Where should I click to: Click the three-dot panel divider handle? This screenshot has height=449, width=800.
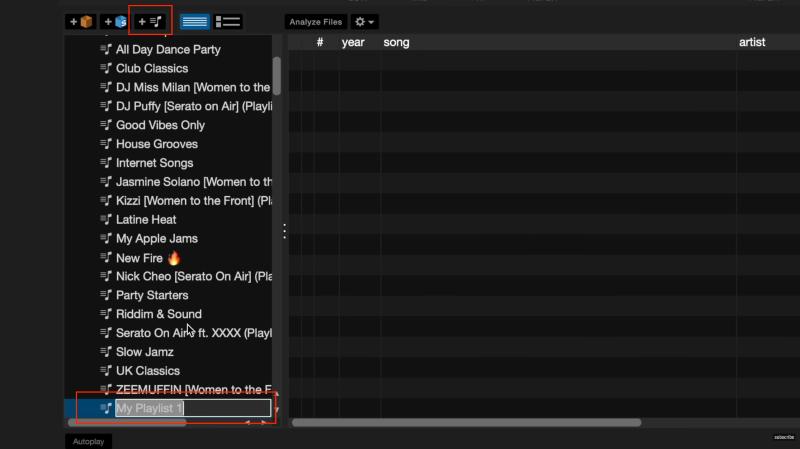coord(284,231)
